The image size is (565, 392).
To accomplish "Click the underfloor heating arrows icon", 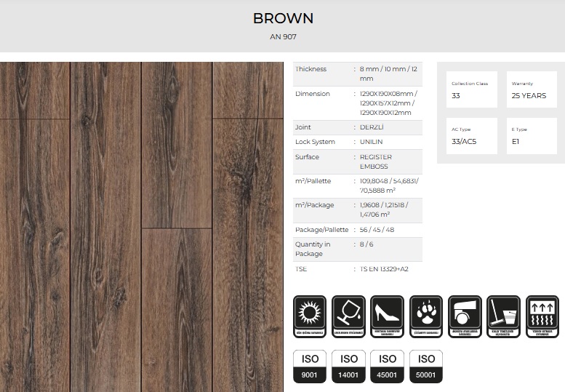I will point(542,316).
